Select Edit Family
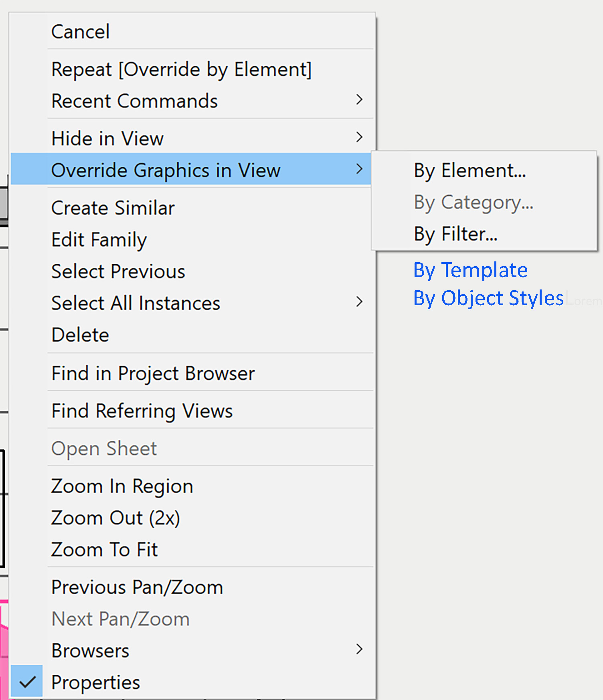603x700 pixels. 99,240
